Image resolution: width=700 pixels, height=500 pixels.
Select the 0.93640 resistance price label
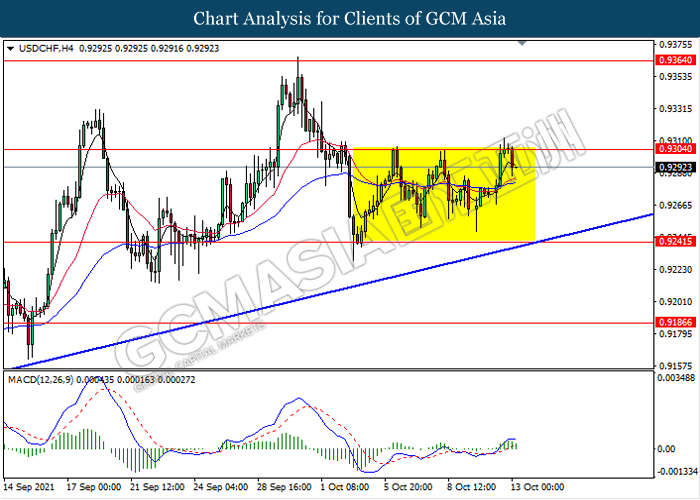675,60
